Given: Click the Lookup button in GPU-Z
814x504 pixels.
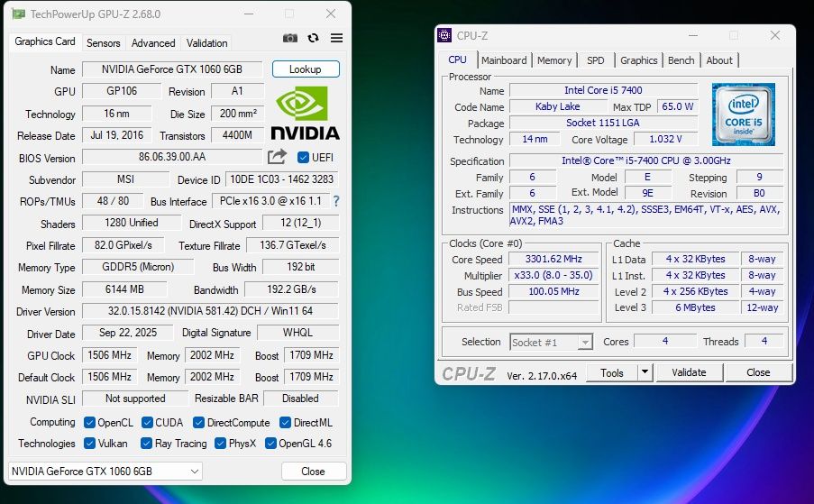Looking at the screenshot, I should (x=306, y=69).
